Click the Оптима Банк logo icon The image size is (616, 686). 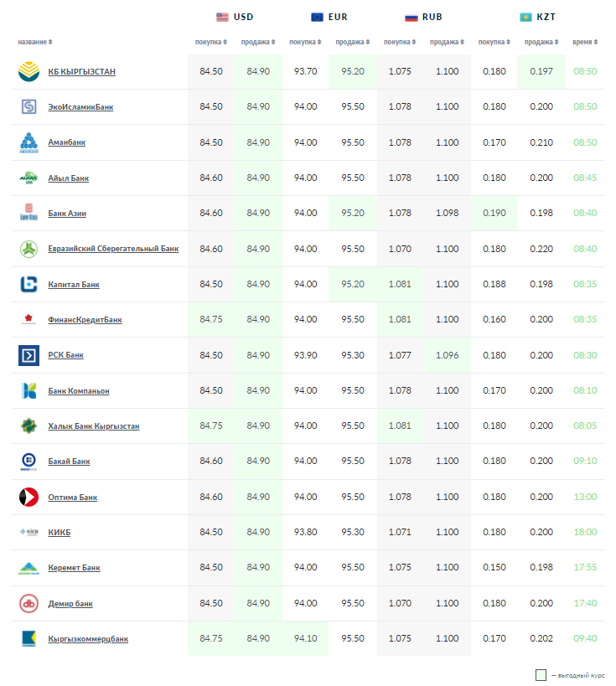28,498
